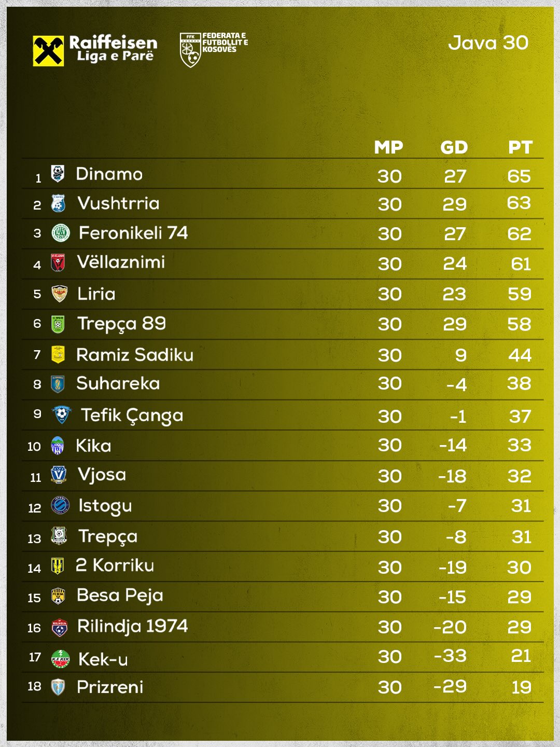The width and height of the screenshot is (560, 747).
Task: Click the Federata e Futbollit shield logo
Action: click(190, 50)
